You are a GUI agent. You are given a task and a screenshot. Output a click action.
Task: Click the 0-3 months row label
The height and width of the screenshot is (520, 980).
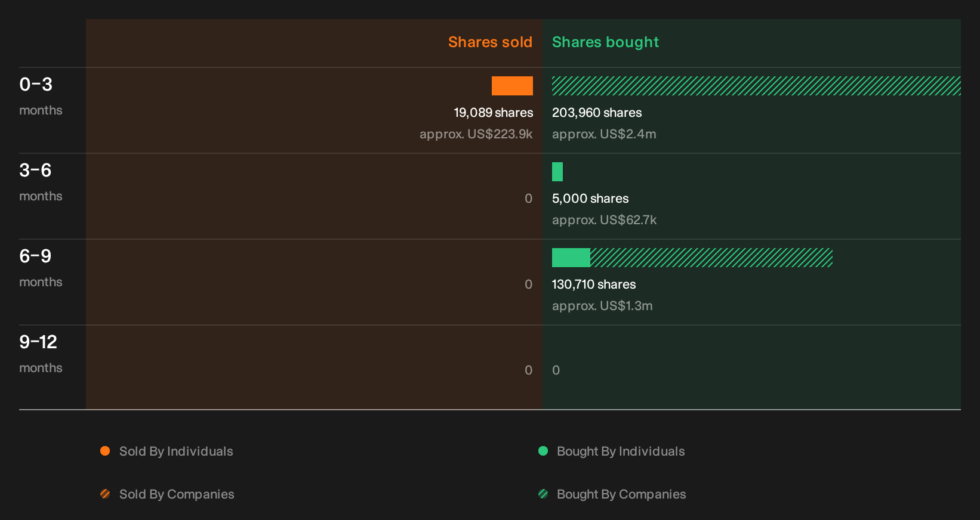(x=41, y=96)
